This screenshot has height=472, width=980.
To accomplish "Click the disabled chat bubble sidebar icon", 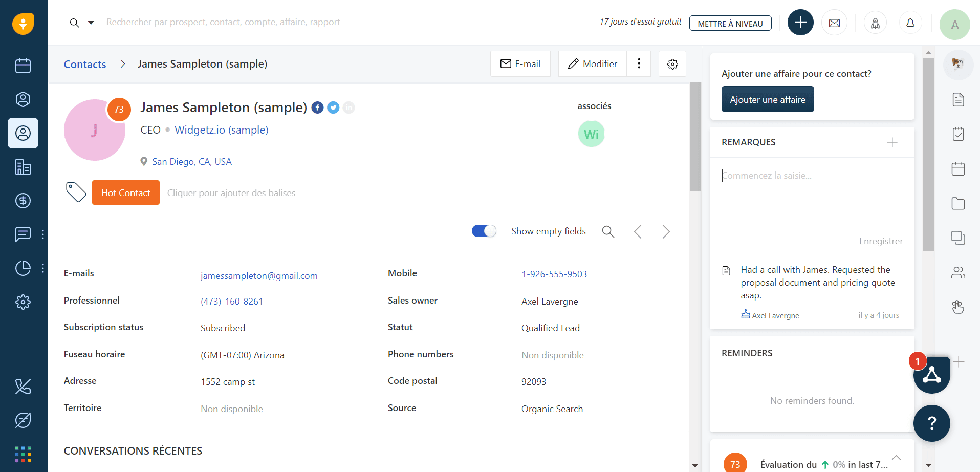I will [23, 420].
